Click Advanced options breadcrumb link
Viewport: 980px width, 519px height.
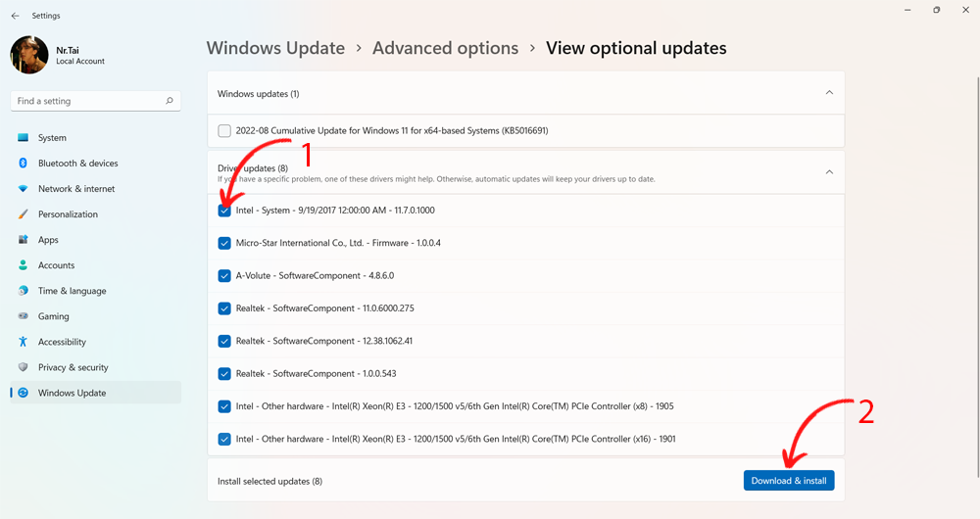[446, 48]
